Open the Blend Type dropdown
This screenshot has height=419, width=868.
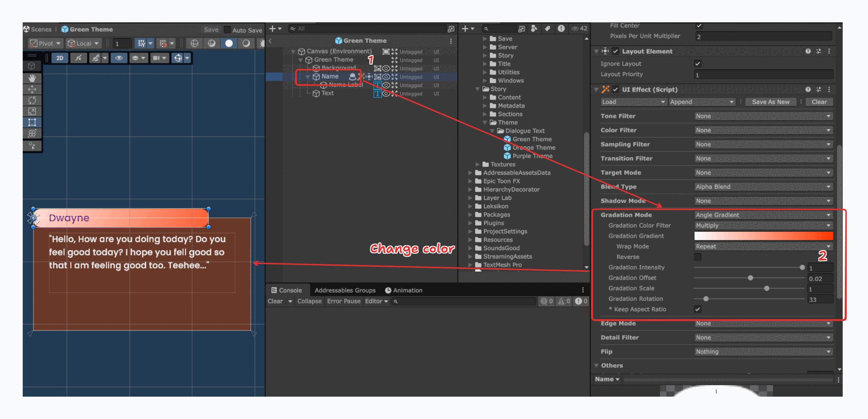763,187
